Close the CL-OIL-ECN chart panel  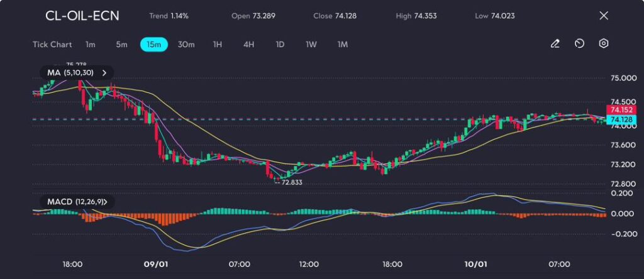[604, 16]
